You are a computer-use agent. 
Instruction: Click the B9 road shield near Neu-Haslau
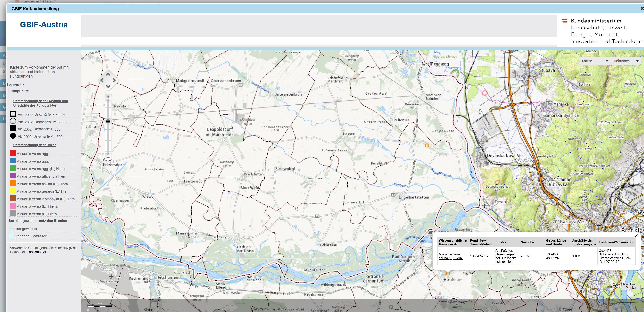coord(261,291)
